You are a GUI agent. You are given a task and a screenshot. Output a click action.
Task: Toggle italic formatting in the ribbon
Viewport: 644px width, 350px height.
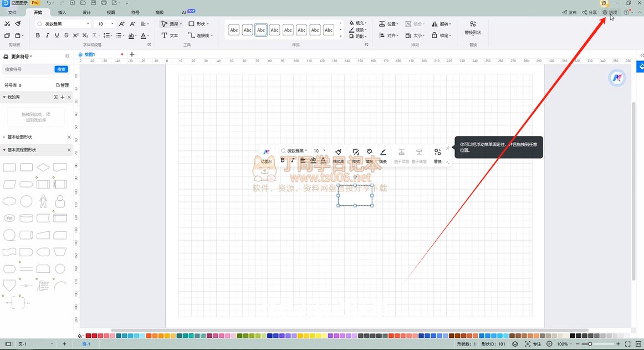click(x=47, y=35)
